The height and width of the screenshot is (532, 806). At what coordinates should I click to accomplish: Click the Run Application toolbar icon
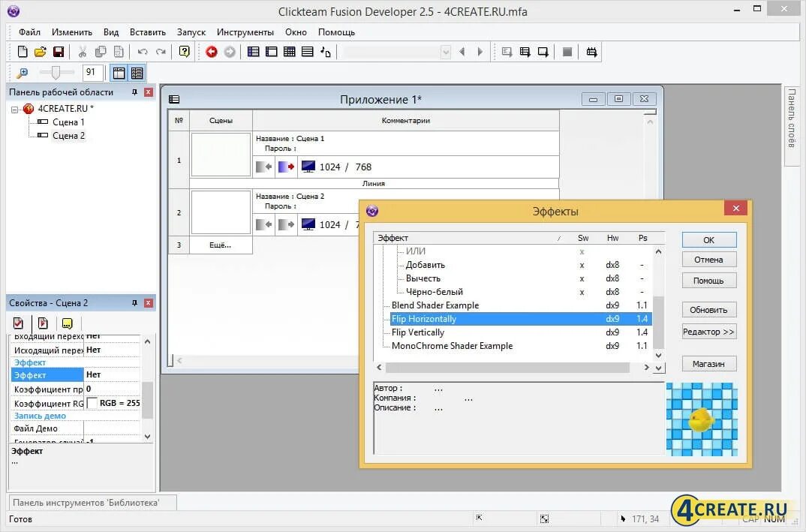525,52
